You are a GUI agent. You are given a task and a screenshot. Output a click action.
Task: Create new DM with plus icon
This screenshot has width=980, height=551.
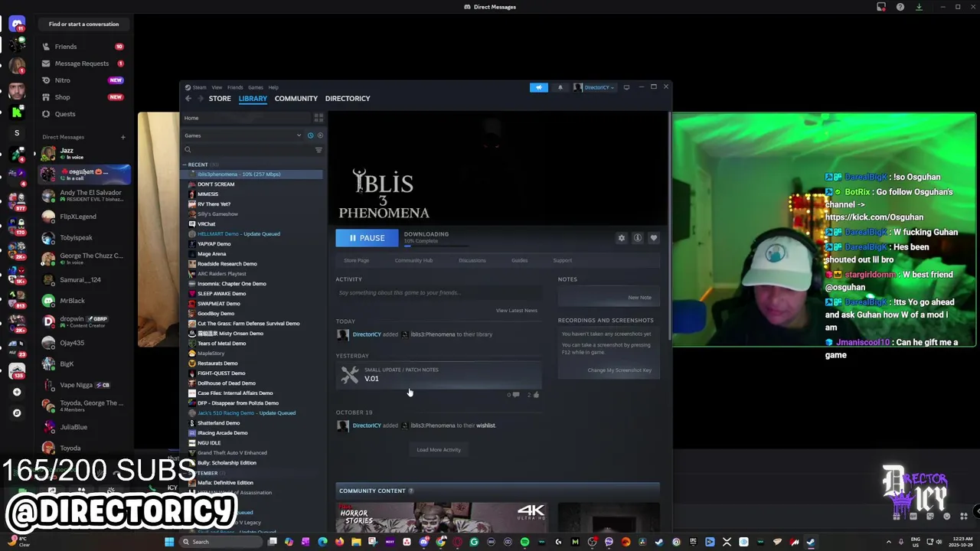click(122, 137)
